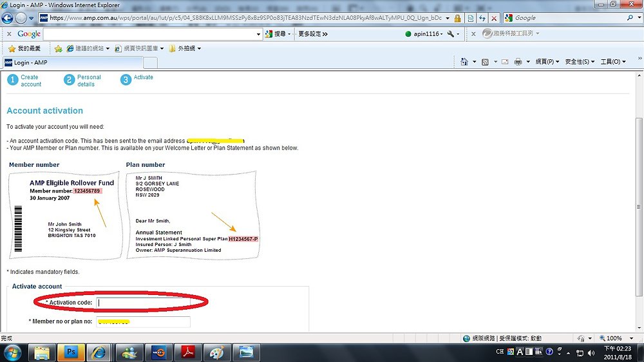Click the RSS feeds icon
This screenshot has height=362, width=644.
click(485, 62)
